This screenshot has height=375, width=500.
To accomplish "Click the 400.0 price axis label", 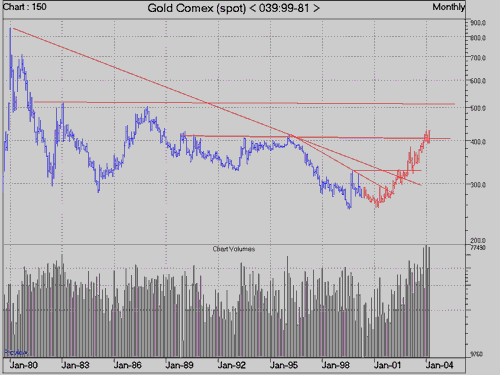I will pyautogui.click(x=478, y=141).
